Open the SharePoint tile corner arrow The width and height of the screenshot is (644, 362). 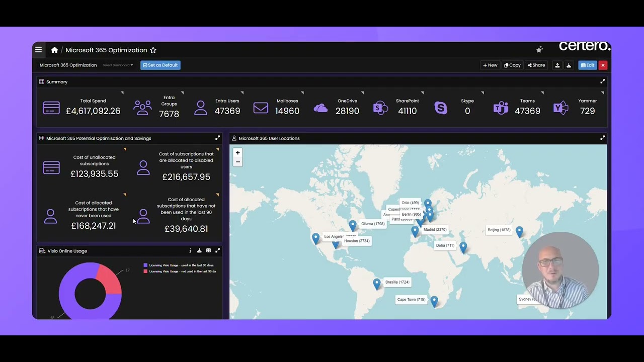pos(422,93)
